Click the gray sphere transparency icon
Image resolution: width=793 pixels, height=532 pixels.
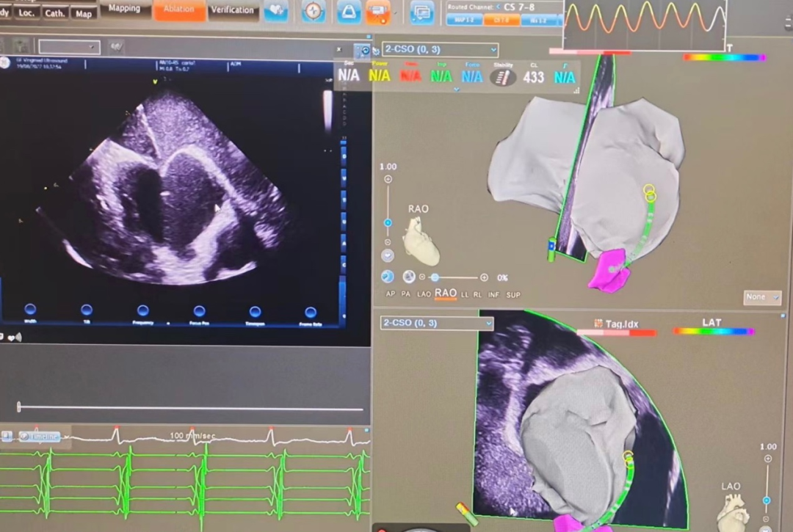(x=409, y=277)
